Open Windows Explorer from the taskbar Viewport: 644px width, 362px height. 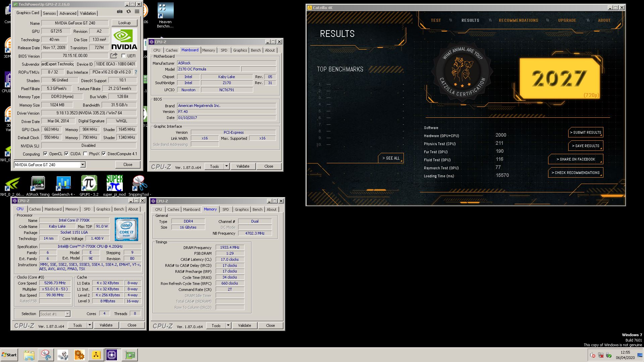click(x=29, y=355)
